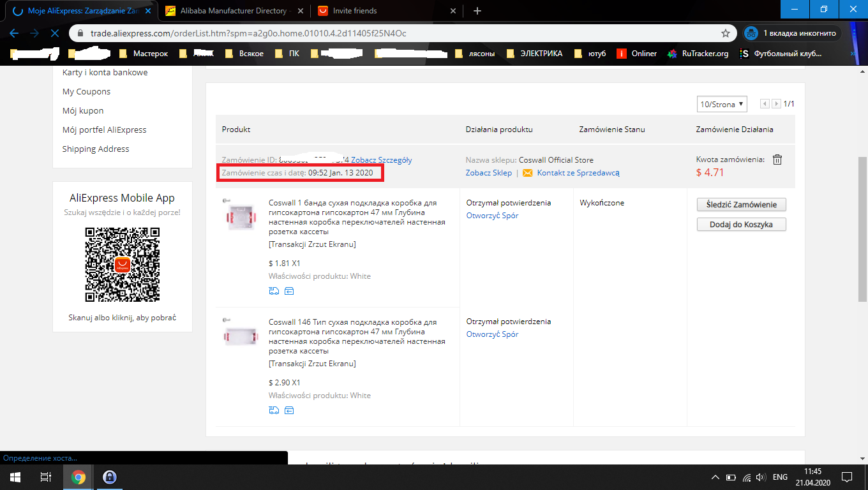Click the truck icon under the $2.90 product

(x=274, y=410)
